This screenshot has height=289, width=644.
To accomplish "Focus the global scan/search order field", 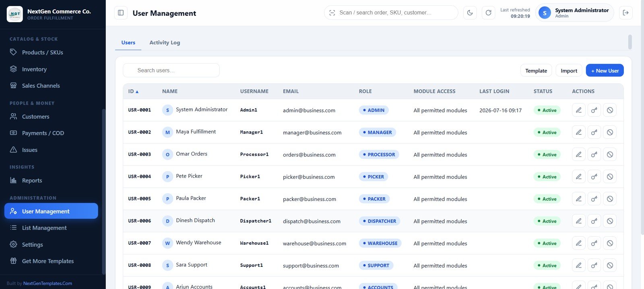I will pos(391,13).
